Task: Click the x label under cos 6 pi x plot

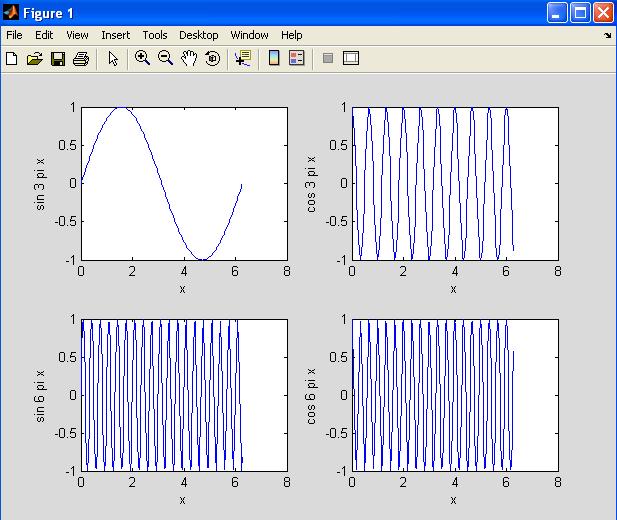Action: click(453, 500)
